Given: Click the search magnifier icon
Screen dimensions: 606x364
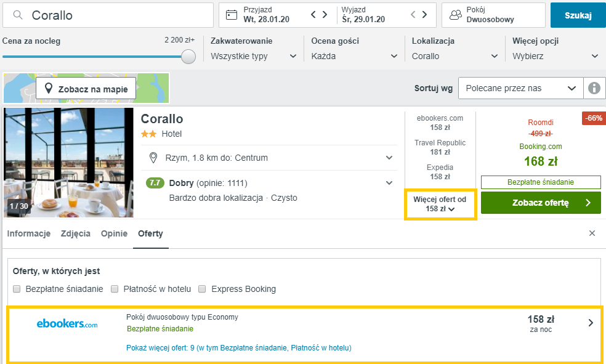Looking at the screenshot, I should coord(18,15).
